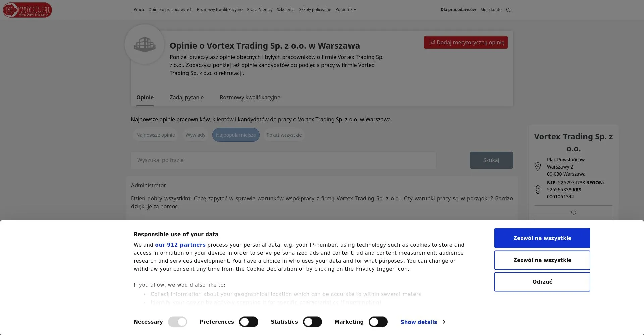
Task: Click Dodaj merytoryczną opinię button
Action: 466,42
